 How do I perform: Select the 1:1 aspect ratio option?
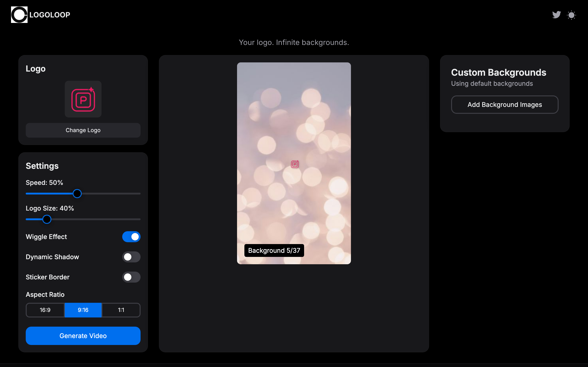[121, 310]
